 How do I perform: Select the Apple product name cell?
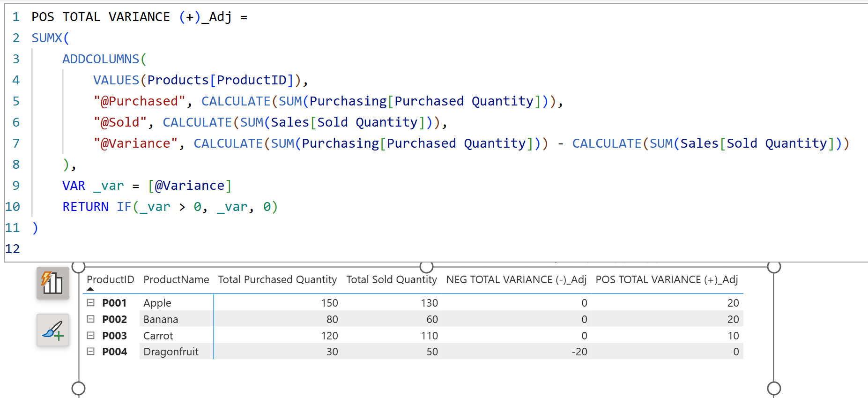click(x=157, y=303)
